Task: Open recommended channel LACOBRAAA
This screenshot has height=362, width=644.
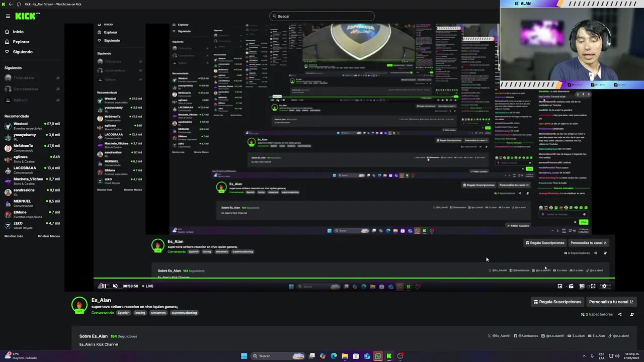Action: 32,170
